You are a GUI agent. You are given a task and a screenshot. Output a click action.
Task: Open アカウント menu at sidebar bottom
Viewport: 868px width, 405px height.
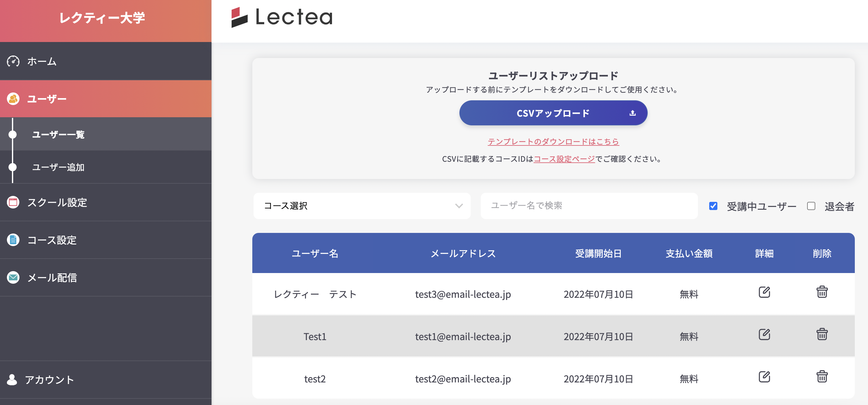point(49,380)
